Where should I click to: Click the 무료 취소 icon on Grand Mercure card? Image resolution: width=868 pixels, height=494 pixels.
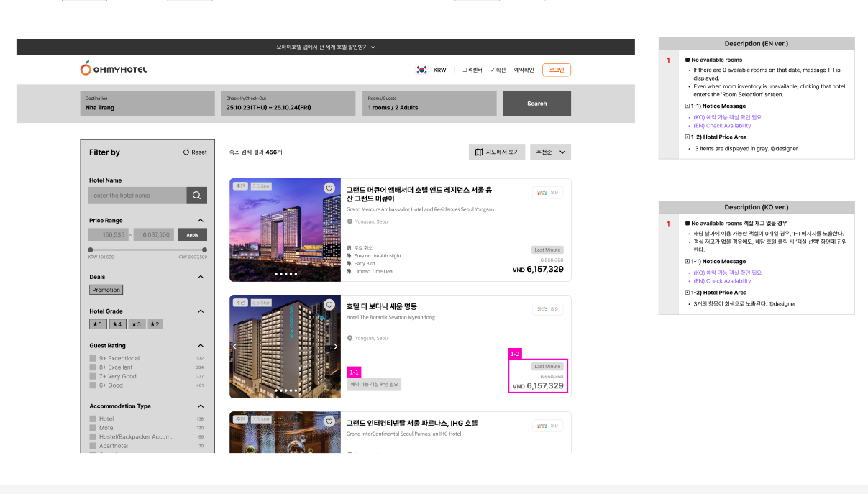click(350, 247)
